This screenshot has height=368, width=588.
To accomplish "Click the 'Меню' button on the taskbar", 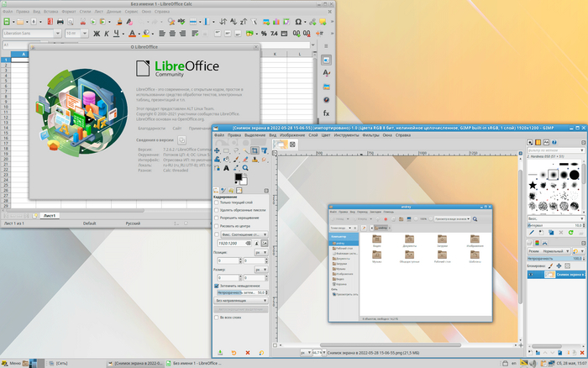I will (14, 362).
